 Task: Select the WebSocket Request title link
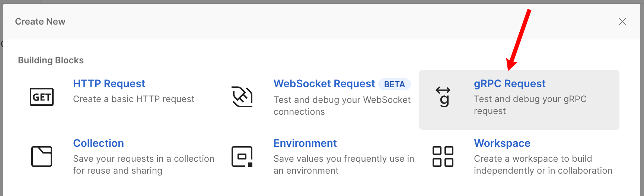pos(324,83)
